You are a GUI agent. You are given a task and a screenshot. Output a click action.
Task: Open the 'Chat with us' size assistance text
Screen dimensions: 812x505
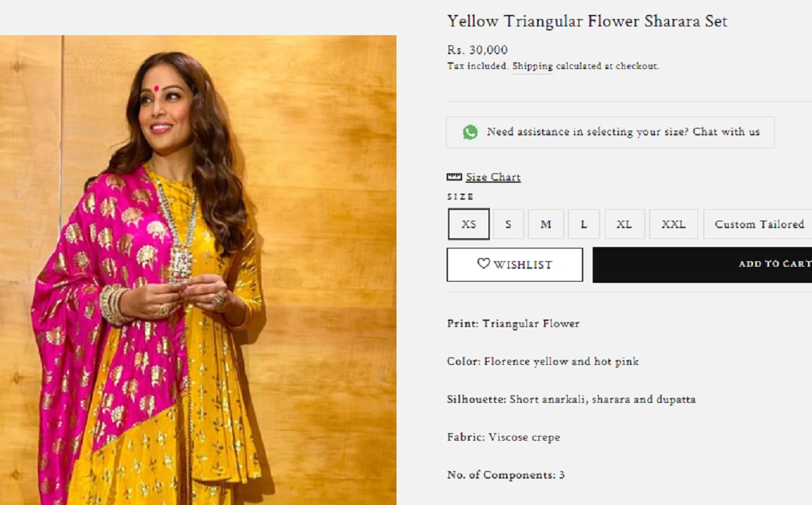[726, 132]
